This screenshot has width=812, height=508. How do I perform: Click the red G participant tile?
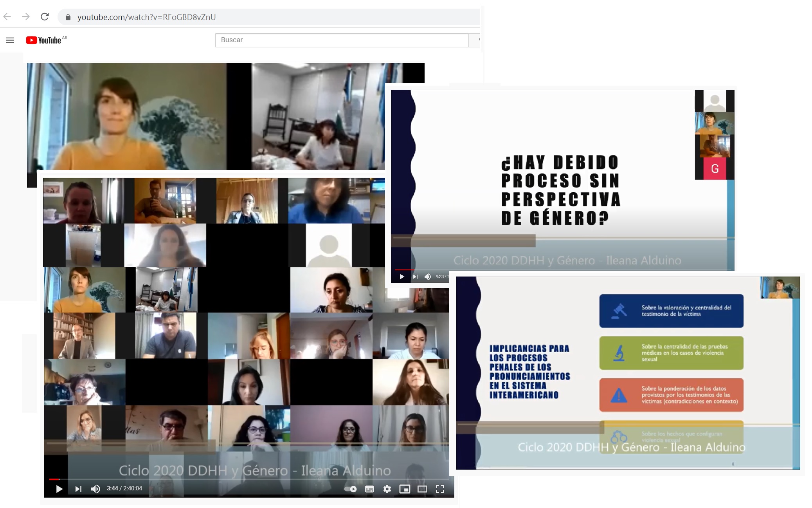(x=715, y=168)
